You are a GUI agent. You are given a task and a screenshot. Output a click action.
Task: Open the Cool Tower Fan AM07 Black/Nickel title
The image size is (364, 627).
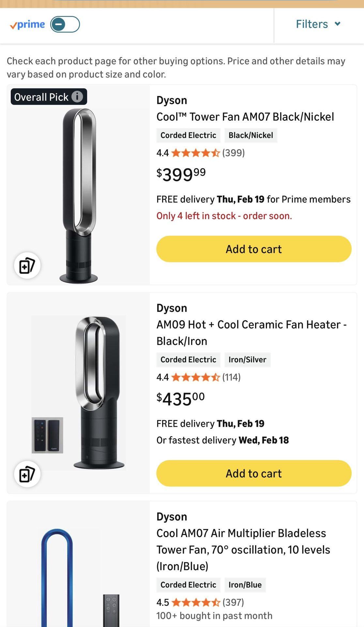click(x=245, y=117)
